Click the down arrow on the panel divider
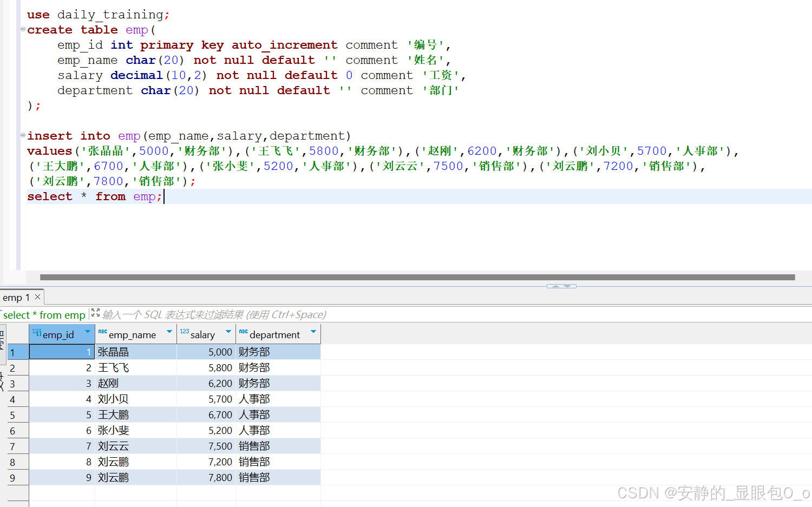 (567, 286)
